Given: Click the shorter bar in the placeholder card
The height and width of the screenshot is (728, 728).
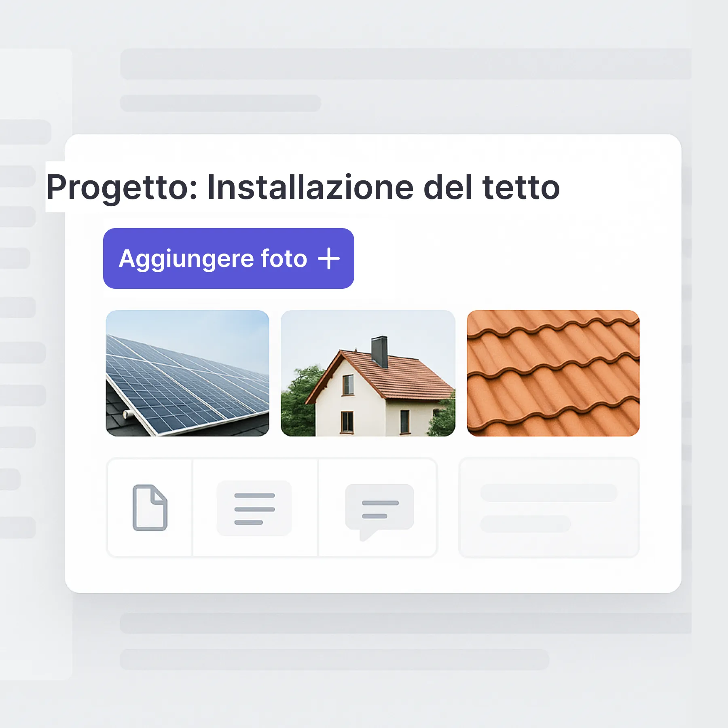Looking at the screenshot, I should pos(525,524).
